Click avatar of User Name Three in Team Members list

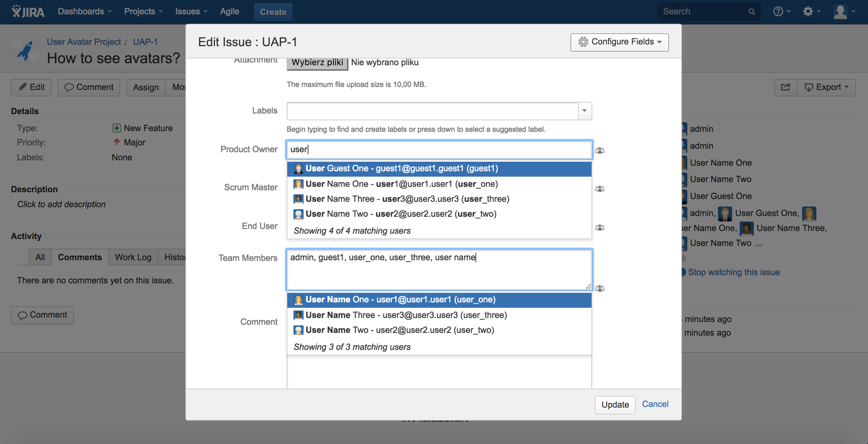click(298, 315)
